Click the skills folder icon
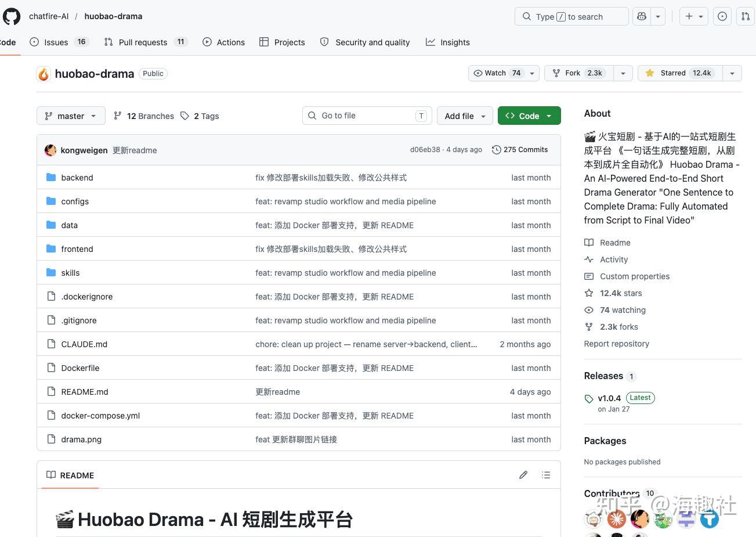 51,273
